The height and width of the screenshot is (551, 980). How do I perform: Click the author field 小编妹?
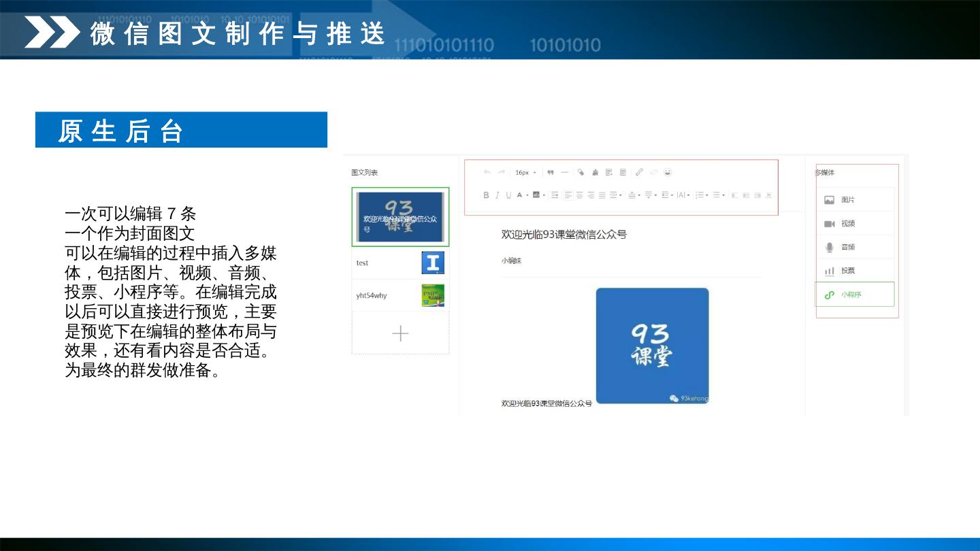(x=512, y=261)
